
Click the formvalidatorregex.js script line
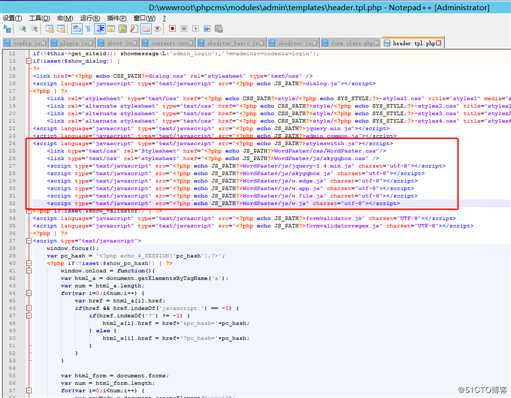pos(253,226)
